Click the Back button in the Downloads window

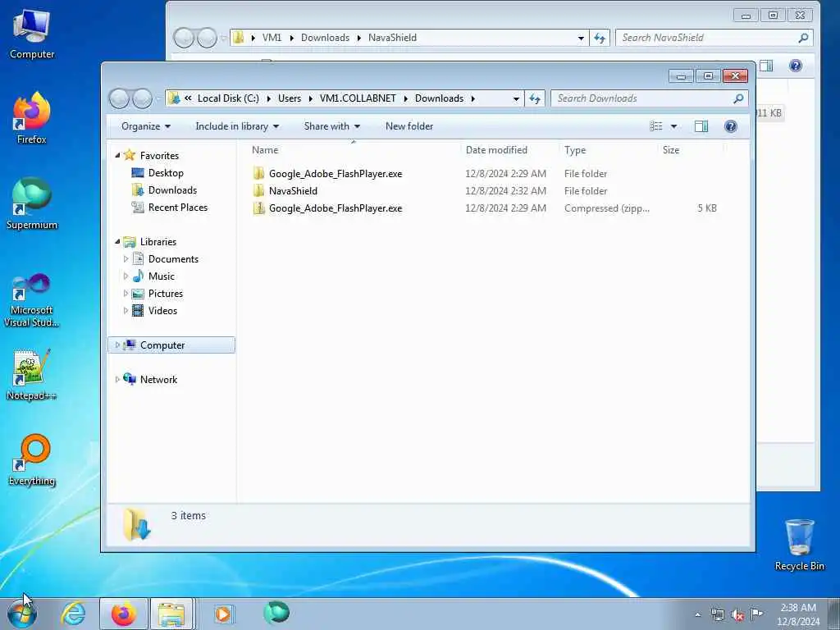(x=119, y=98)
